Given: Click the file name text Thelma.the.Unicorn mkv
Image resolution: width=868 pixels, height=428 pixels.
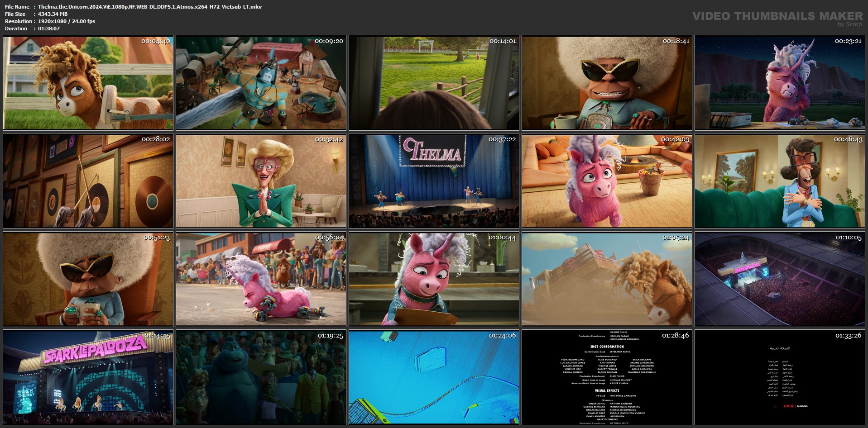Looking at the screenshot, I should (150, 7).
